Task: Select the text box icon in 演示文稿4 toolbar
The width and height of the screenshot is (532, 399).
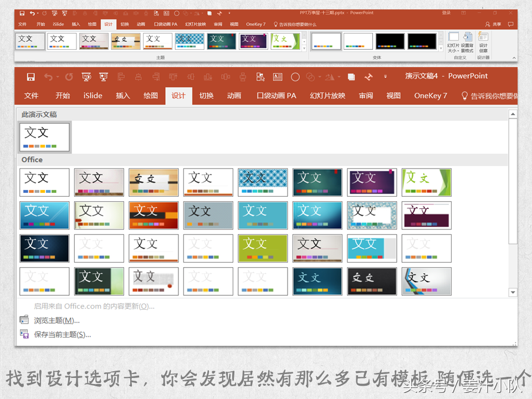Action: coord(278,77)
